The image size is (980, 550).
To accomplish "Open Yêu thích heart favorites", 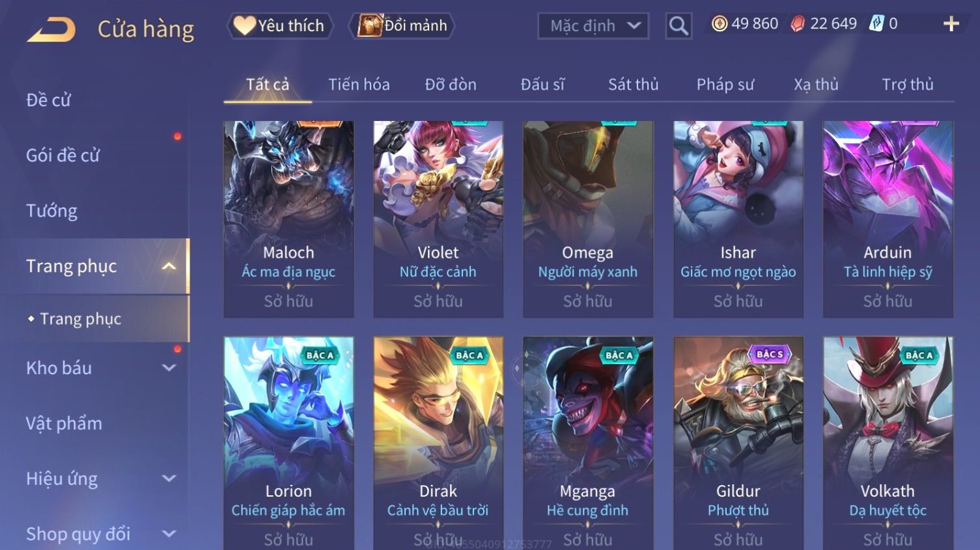I will (x=279, y=26).
